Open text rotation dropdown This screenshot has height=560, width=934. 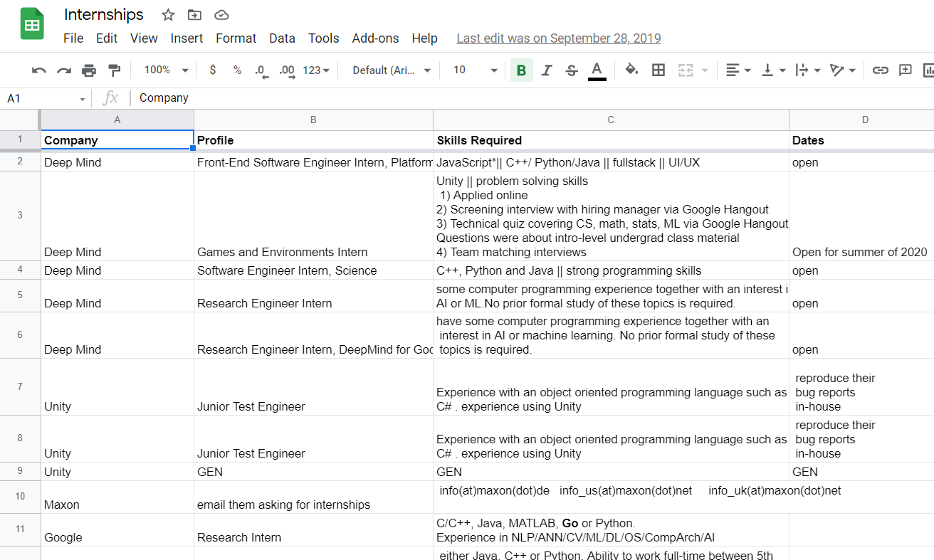(x=843, y=70)
